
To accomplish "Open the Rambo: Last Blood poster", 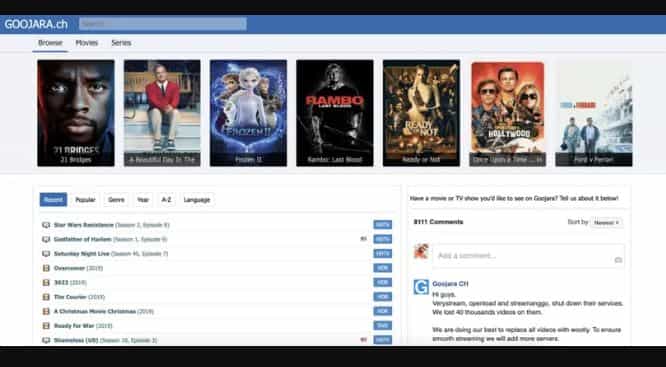I will click(335, 113).
